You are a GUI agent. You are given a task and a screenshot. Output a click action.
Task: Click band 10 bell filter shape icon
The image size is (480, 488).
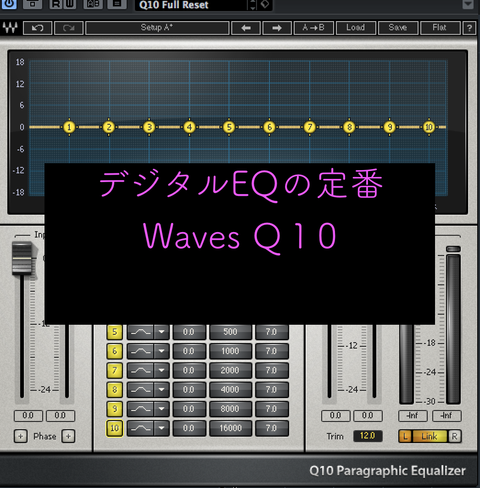coord(140,428)
